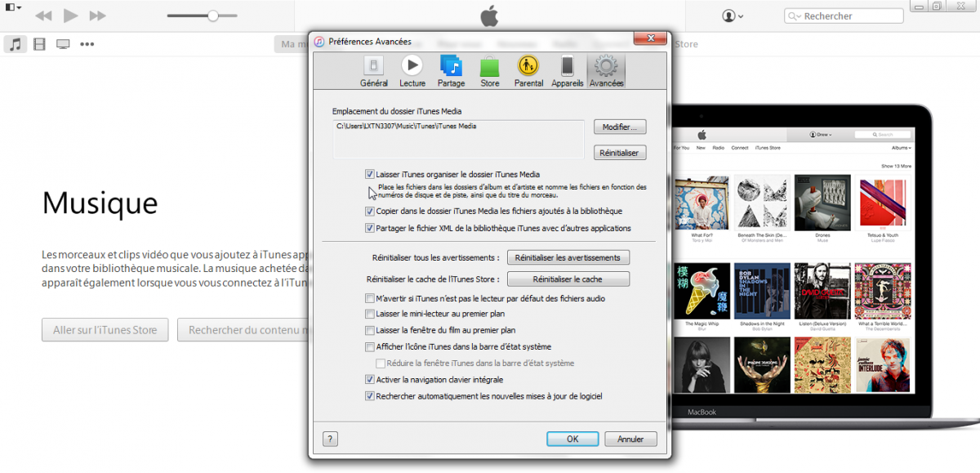Close the Préférences Avancées dialog
Viewport: 980px width, 473px height.
(x=650, y=38)
